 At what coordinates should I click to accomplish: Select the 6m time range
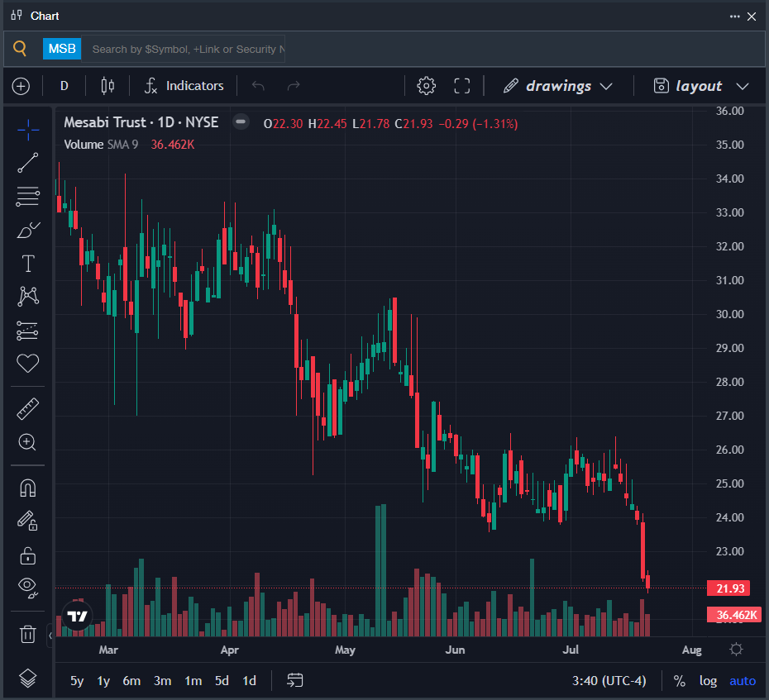(131, 680)
